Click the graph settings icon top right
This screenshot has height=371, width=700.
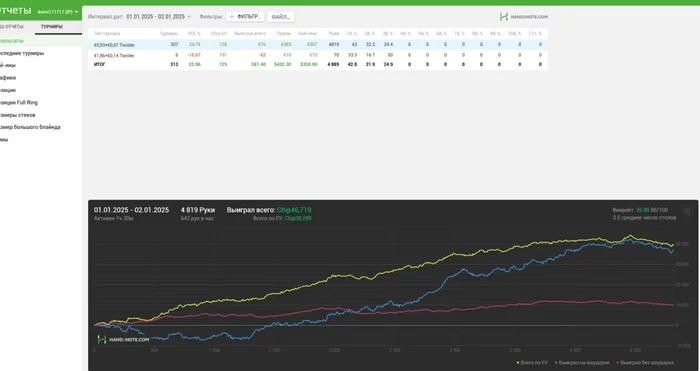click(x=687, y=211)
